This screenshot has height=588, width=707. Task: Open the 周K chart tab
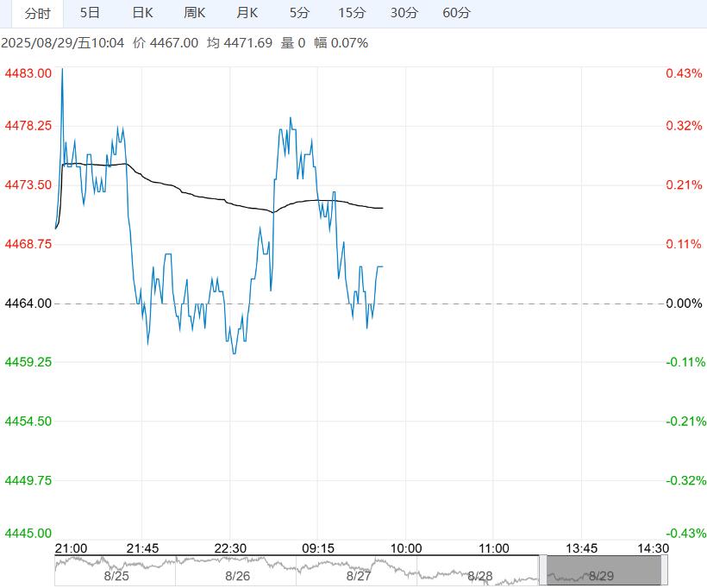(x=194, y=13)
